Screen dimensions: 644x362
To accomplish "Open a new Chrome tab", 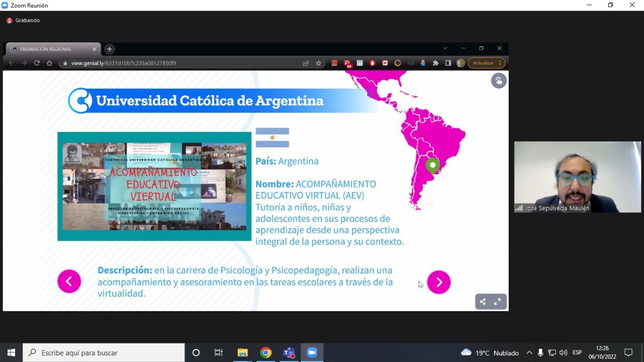I will (x=109, y=49).
